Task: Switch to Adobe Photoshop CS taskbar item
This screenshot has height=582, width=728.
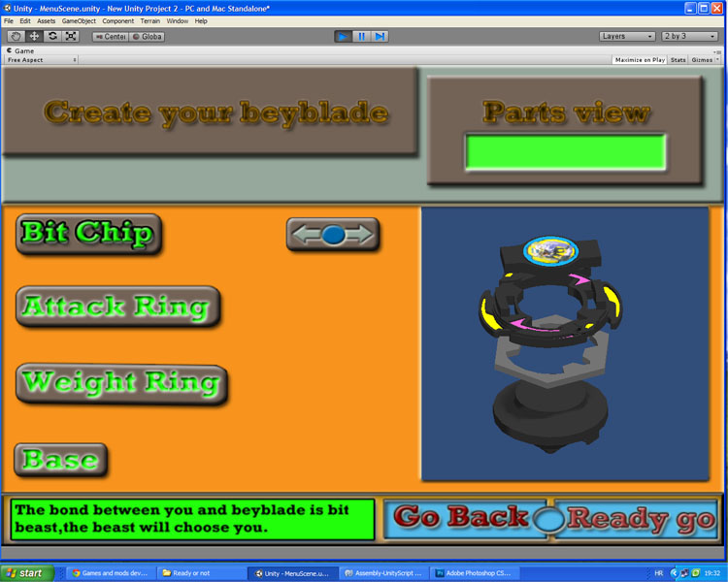Action: (x=474, y=573)
